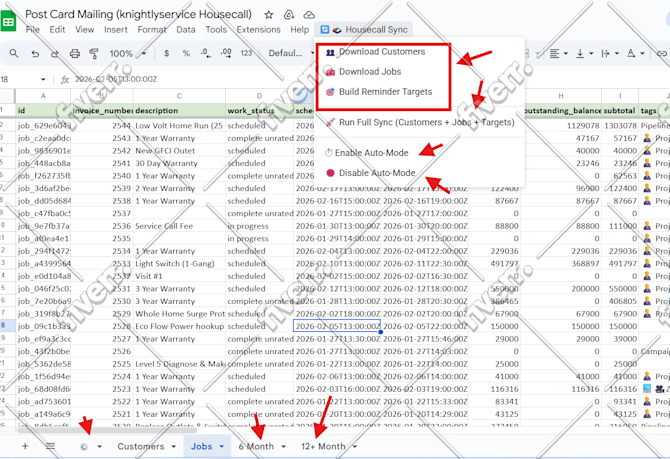670x459 pixels.
Task: Switch to the Customers sheet tab
Action: coord(141,446)
